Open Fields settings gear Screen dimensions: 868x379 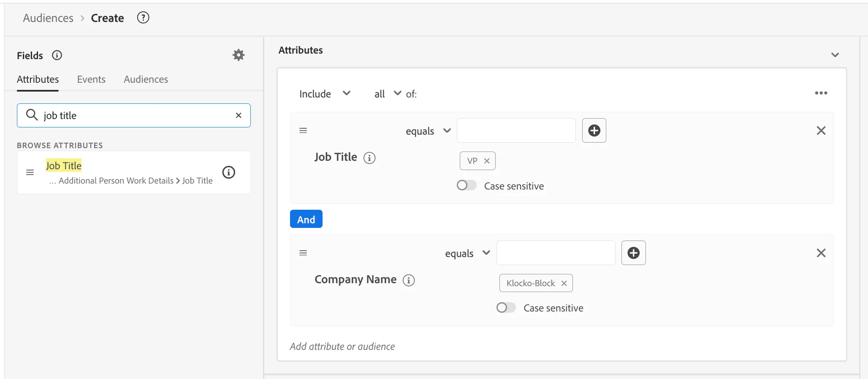click(239, 55)
